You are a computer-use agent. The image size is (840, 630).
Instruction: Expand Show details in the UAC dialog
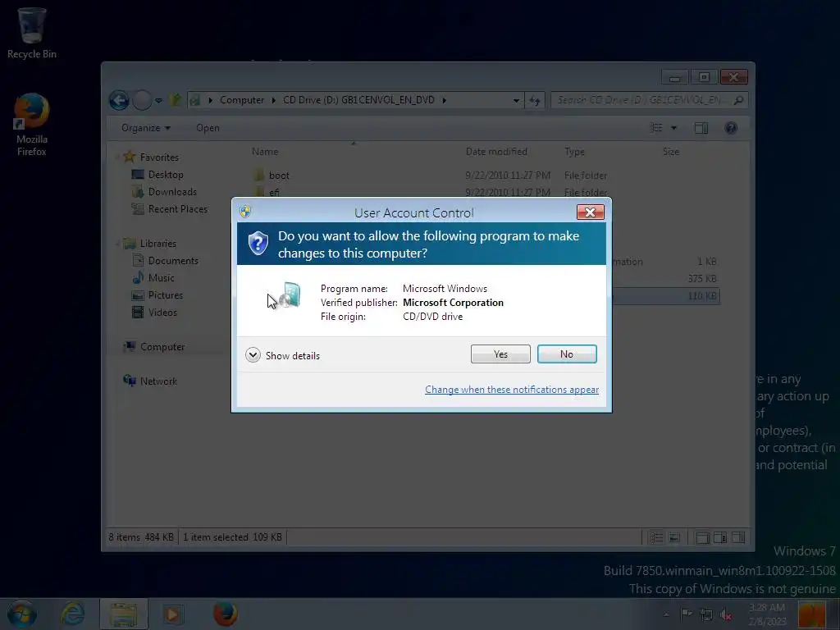(x=282, y=355)
